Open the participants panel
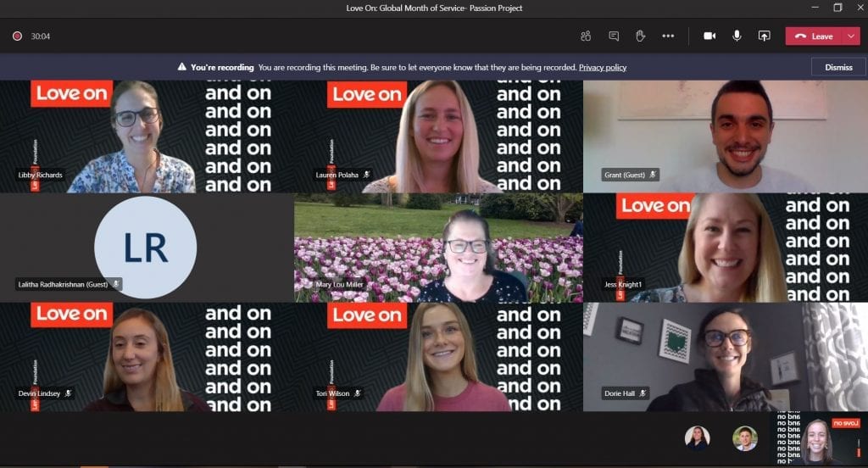Screen dimensions: 868x468 [586, 36]
